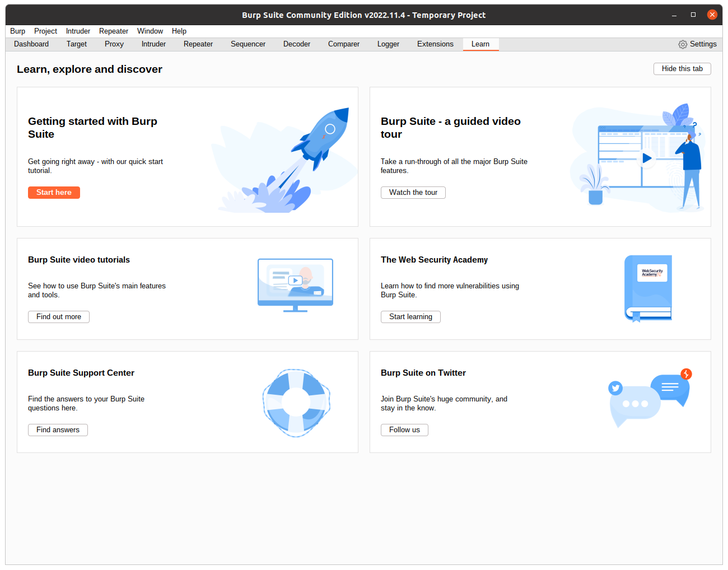Open the Project menu
This screenshot has width=728, height=570.
(x=45, y=31)
